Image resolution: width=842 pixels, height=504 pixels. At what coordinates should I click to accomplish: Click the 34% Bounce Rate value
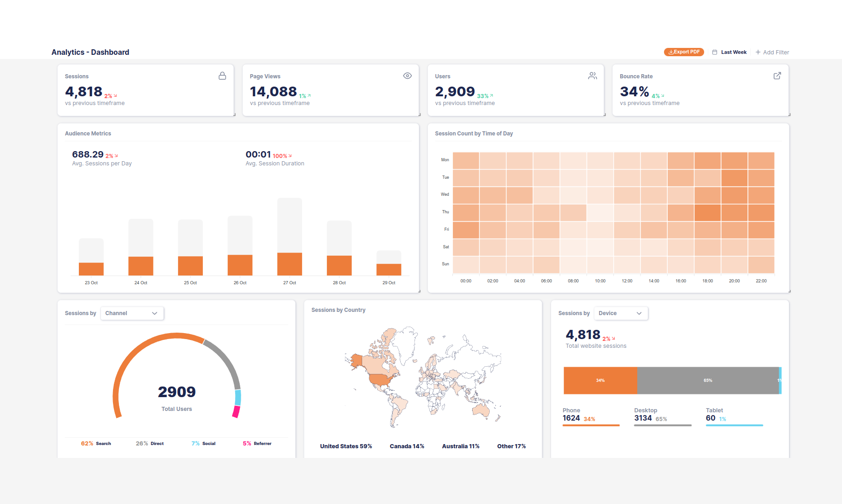point(634,92)
